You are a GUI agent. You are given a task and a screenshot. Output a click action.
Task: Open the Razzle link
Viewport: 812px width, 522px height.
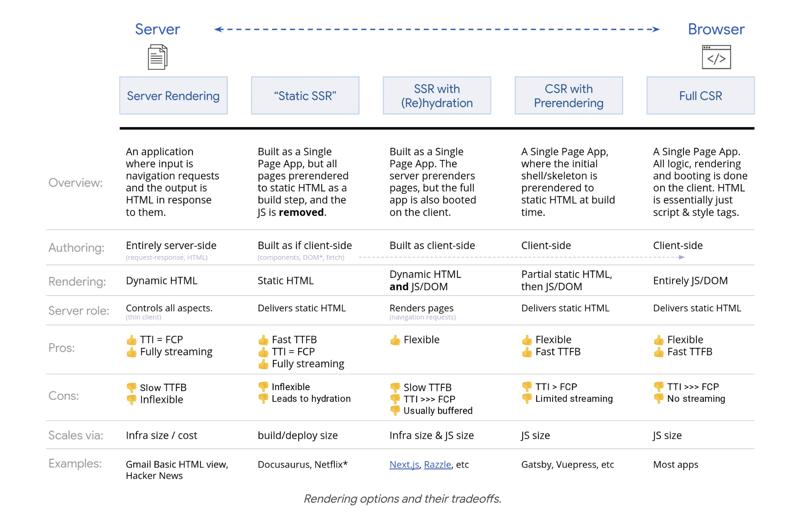pyautogui.click(x=437, y=464)
